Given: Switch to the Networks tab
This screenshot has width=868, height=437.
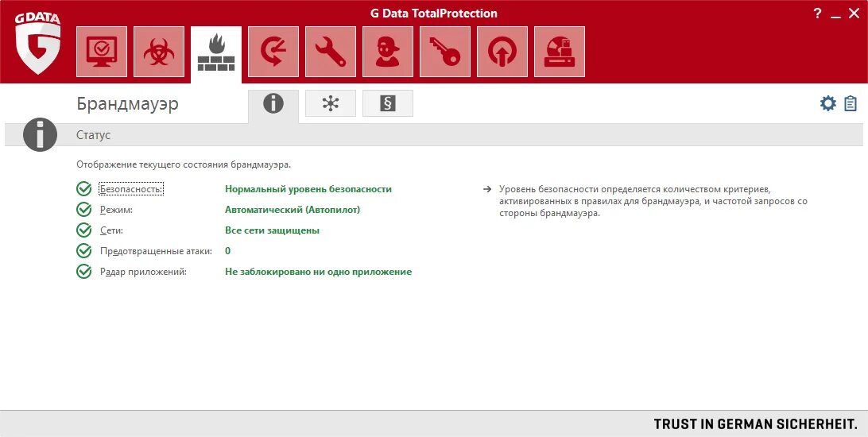Looking at the screenshot, I should tap(331, 103).
